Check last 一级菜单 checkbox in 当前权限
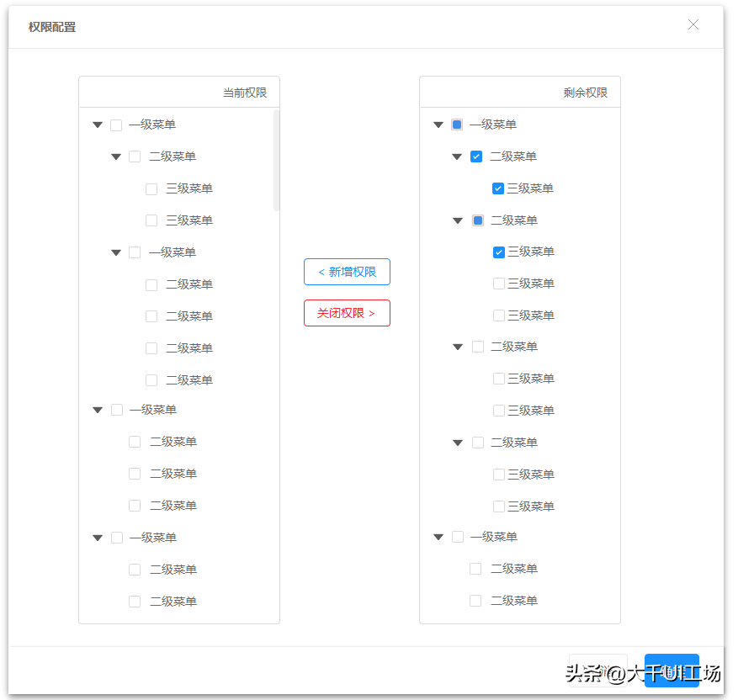The width and height of the screenshot is (738, 700). point(117,538)
